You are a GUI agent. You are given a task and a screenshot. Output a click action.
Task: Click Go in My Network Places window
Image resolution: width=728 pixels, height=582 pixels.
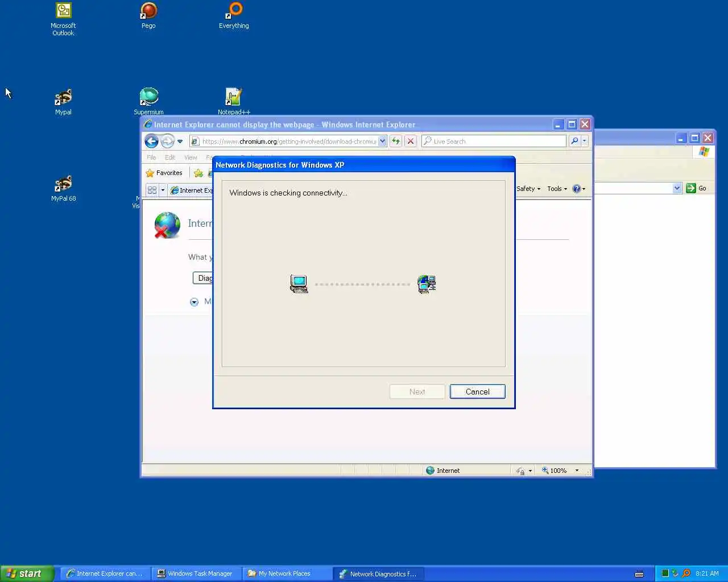tap(696, 188)
